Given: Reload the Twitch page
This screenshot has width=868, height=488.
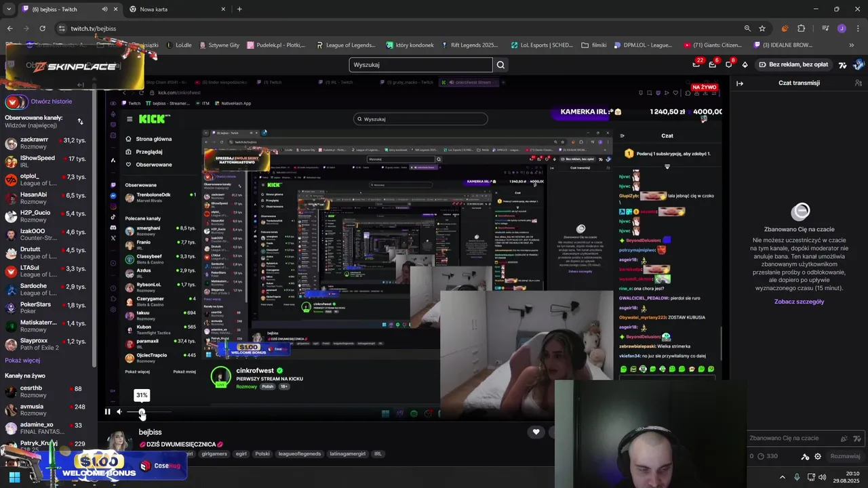Looking at the screenshot, I should coord(42,28).
